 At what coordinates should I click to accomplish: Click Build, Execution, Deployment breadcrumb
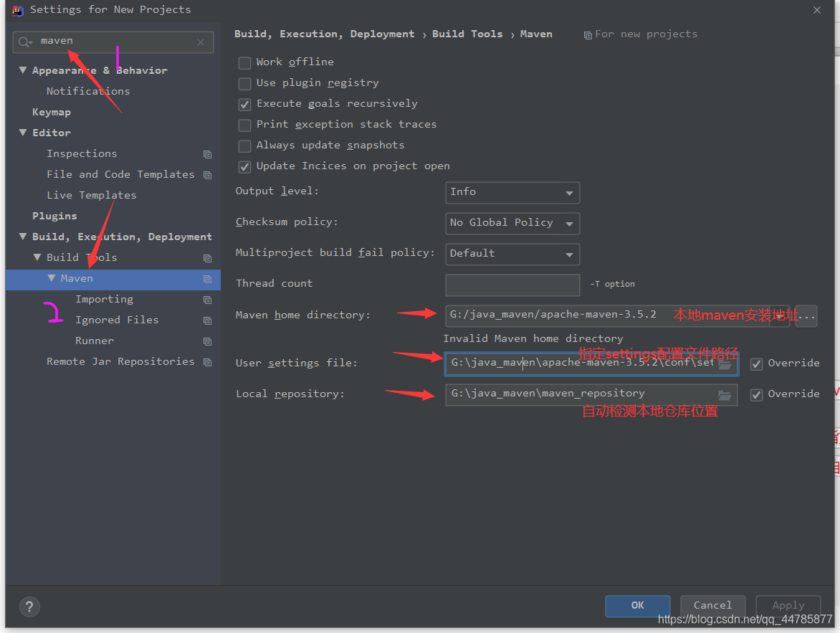[x=324, y=34]
